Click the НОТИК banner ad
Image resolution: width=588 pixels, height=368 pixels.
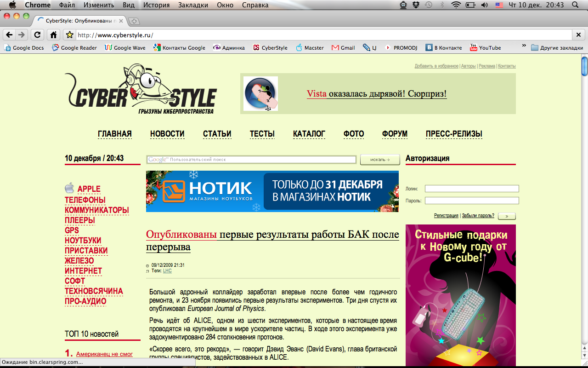pos(272,191)
